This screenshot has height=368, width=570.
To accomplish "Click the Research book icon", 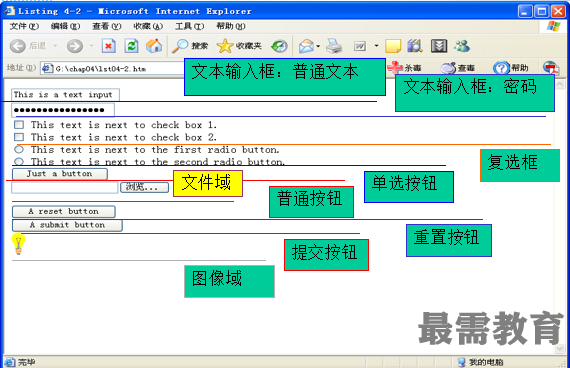I will (415, 46).
